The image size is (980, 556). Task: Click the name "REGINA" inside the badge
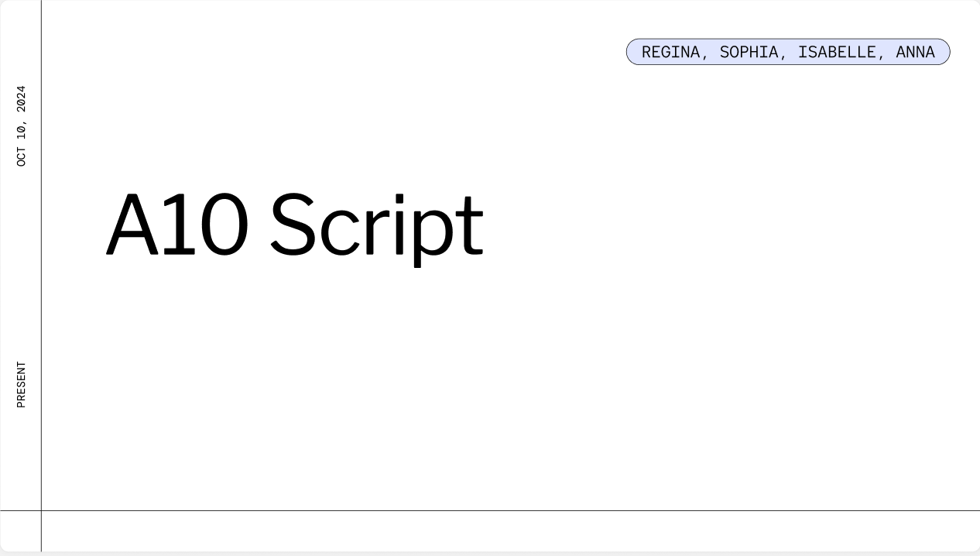670,52
